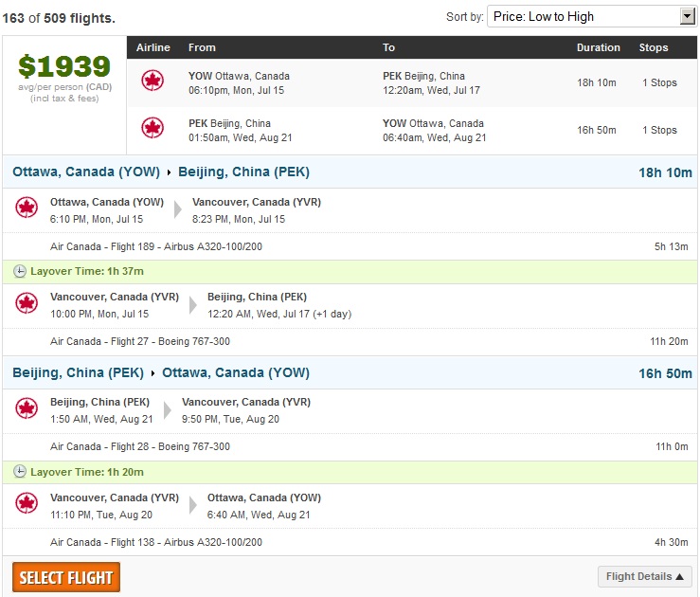
Task: Click Beijing to Ottawa route heading
Action: click(161, 372)
